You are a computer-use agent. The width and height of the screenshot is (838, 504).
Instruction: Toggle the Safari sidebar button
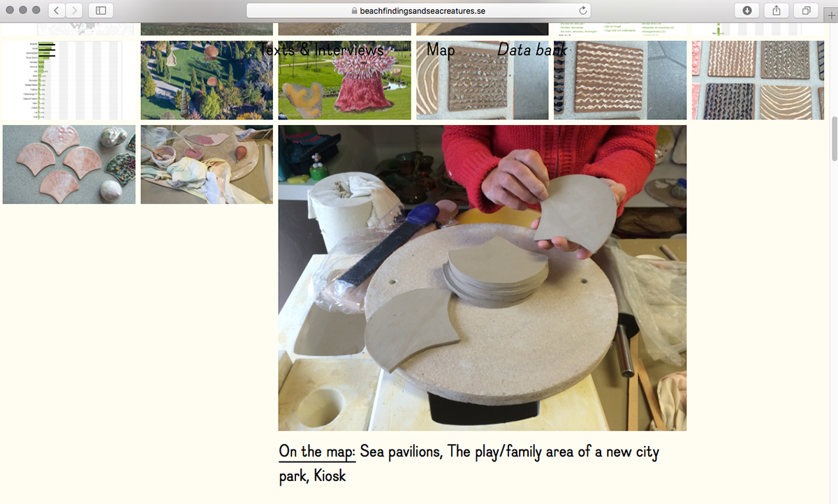pyautogui.click(x=101, y=10)
